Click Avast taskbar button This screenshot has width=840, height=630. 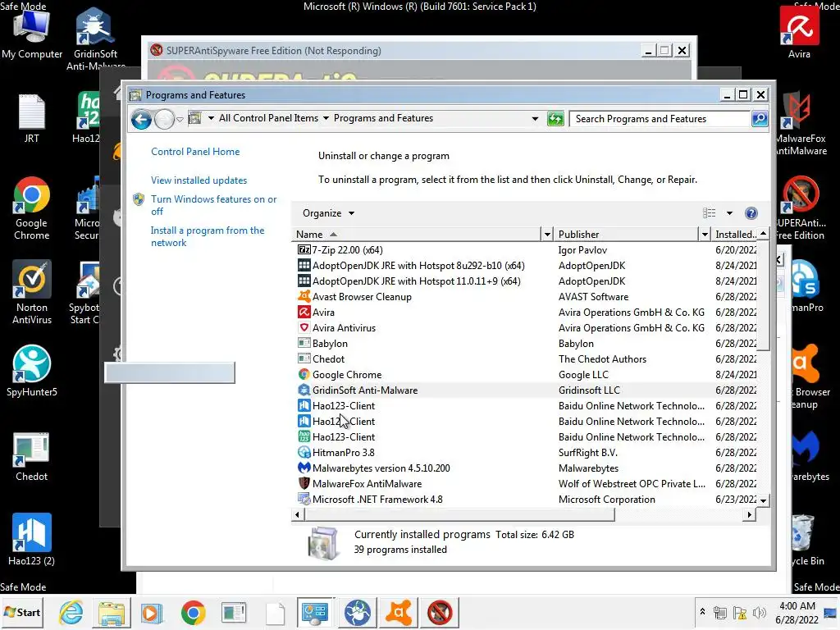pyautogui.click(x=399, y=612)
